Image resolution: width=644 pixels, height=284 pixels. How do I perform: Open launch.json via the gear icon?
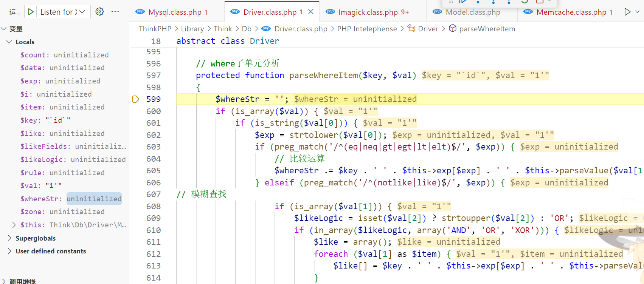[99, 12]
